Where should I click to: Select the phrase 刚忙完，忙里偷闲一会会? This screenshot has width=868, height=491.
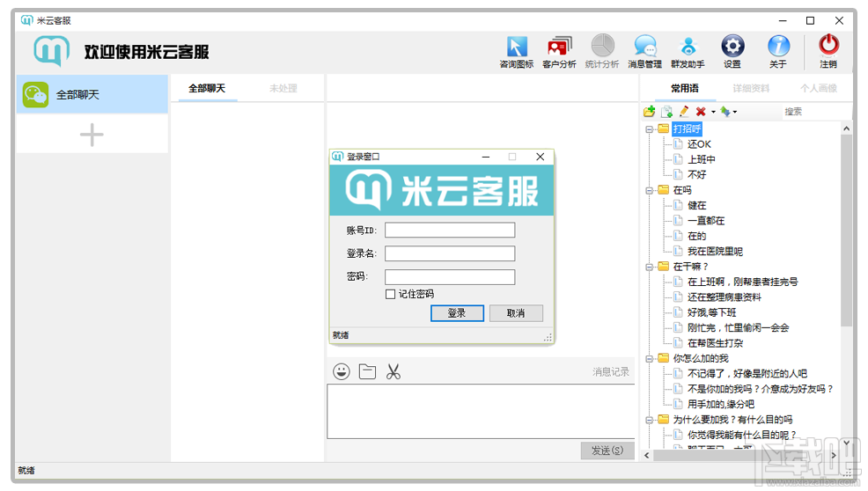pyautogui.click(x=738, y=328)
